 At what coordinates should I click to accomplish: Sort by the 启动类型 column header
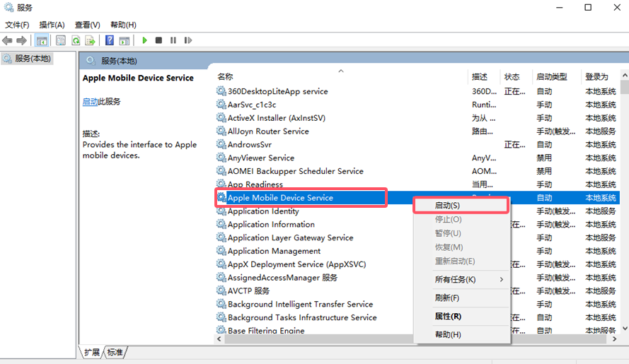pos(551,76)
